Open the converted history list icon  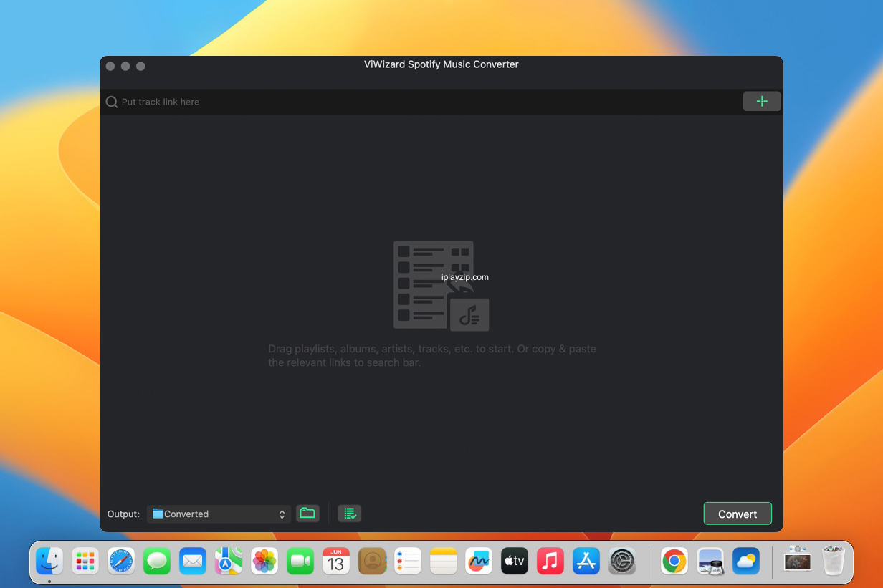click(x=350, y=514)
